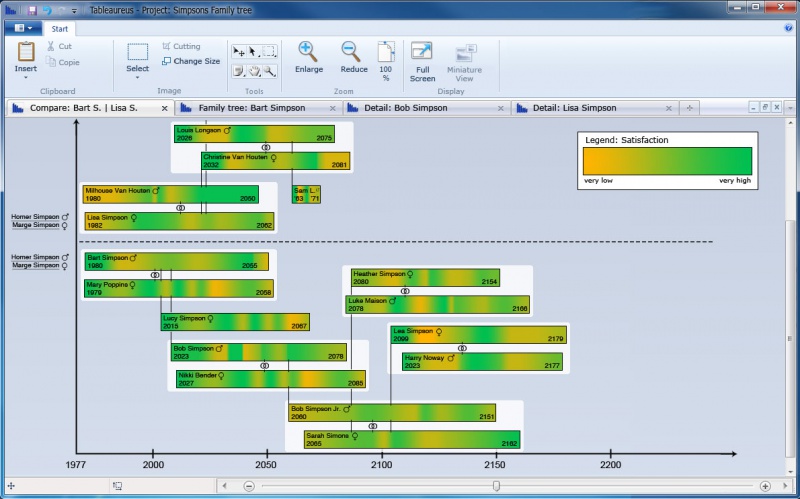Expand the arrow under Insert
The width and height of the screenshot is (800, 499).
click(26, 78)
